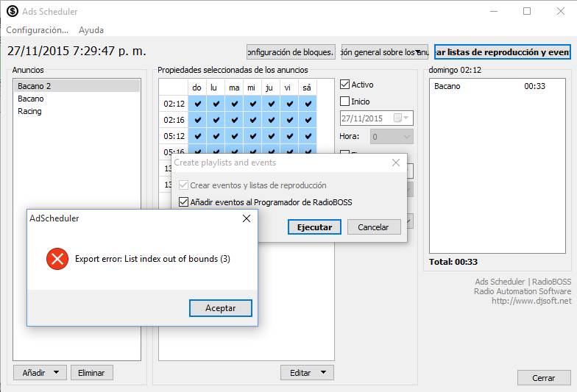Open the Ayuda menu
577x392 pixels.
pyautogui.click(x=91, y=30)
